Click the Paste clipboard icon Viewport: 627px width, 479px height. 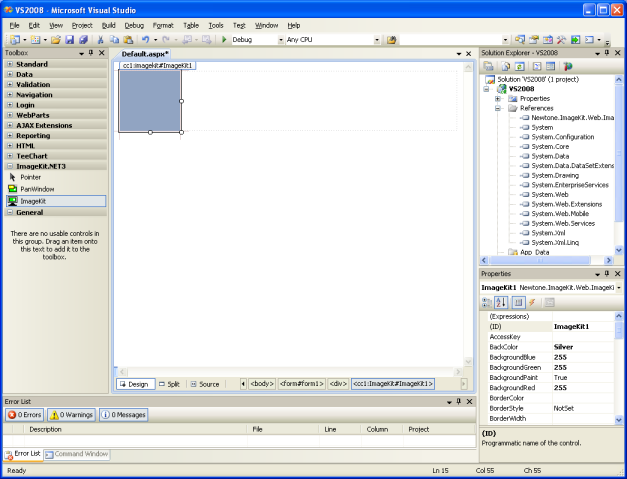click(128, 40)
